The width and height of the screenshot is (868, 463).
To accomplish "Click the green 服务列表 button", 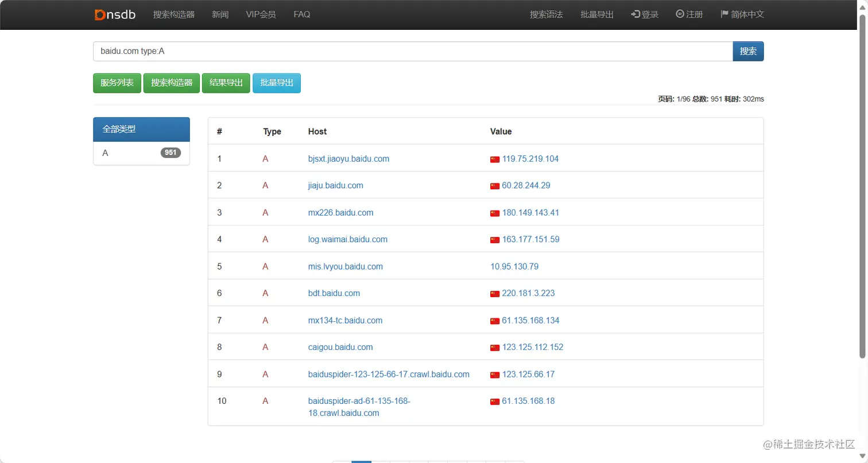I will (x=117, y=83).
